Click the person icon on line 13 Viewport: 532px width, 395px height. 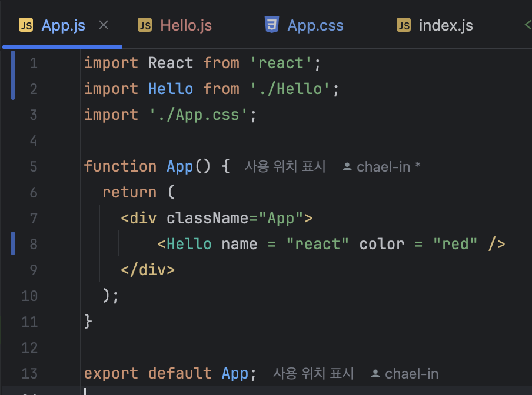(375, 374)
